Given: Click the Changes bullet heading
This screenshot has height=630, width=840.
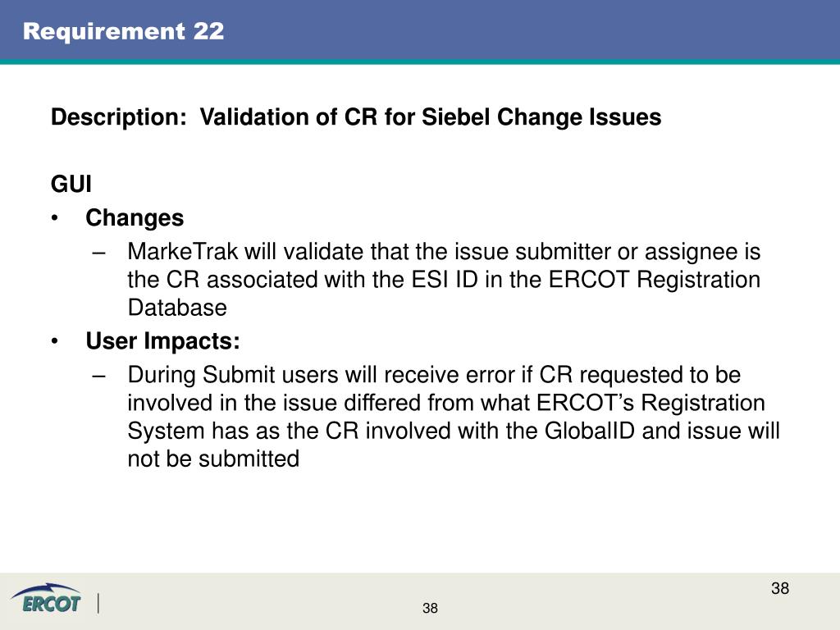Looking at the screenshot, I should click(x=135, y=218).
